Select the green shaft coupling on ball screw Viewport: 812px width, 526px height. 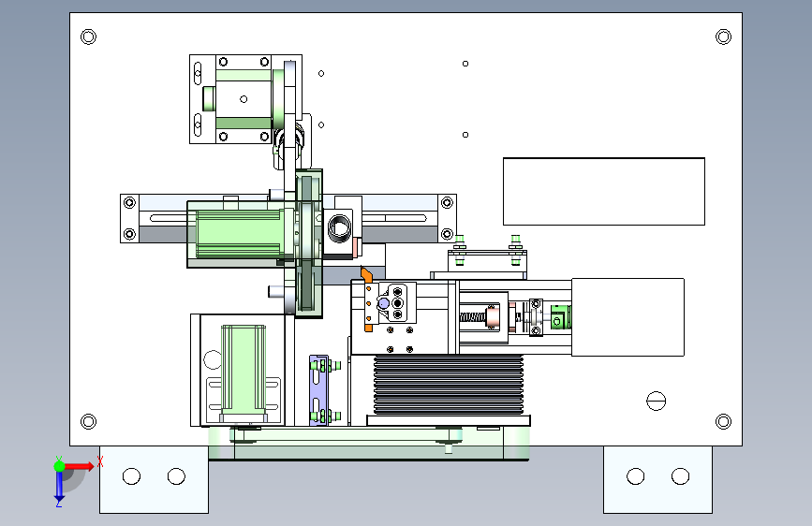560,317
